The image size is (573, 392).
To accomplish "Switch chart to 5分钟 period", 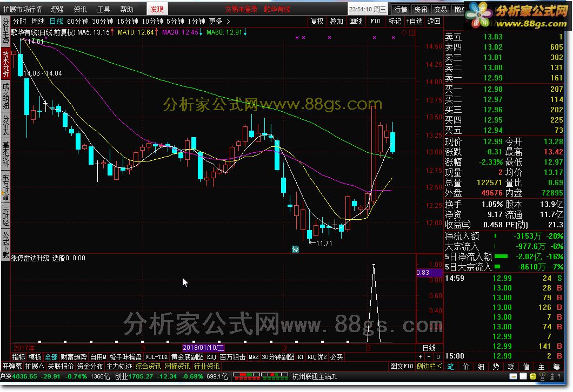I will click(x=175, y=22).
